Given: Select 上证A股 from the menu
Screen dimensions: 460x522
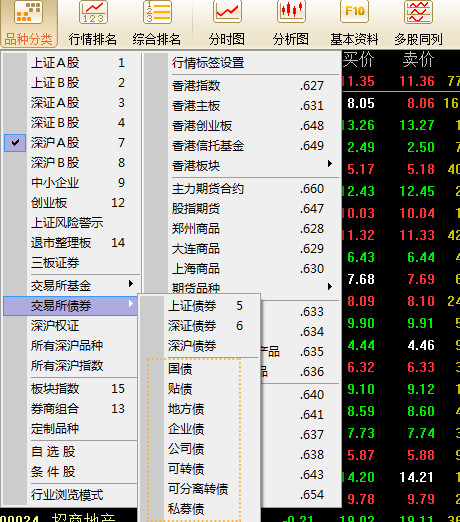Looking at the screenshot, I should [71, 63].
